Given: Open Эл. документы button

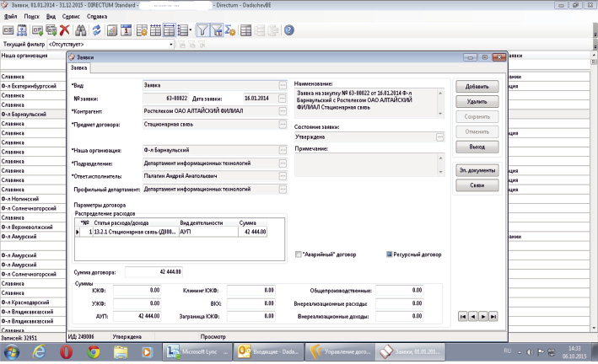Looking at the screenshot, I should 477,170.
